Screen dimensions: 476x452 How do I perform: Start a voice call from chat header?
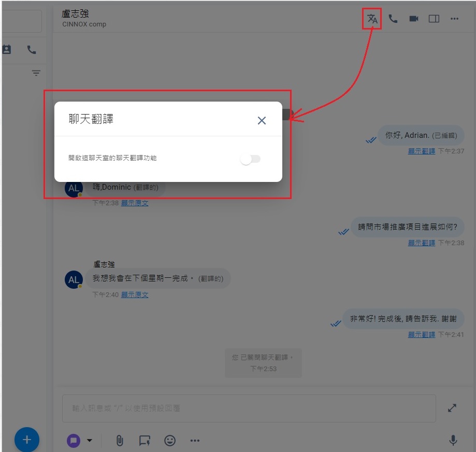click(393, 19)
